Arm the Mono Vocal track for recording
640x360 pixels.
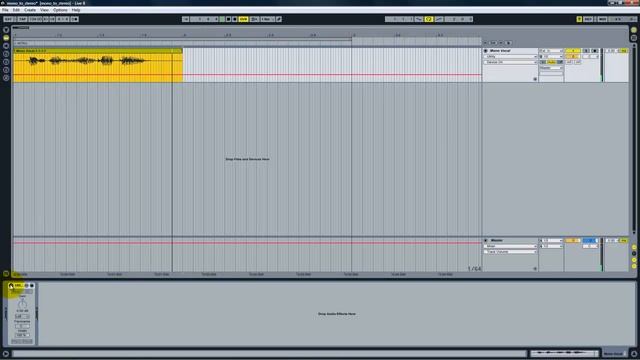click(x=595, y=51)
